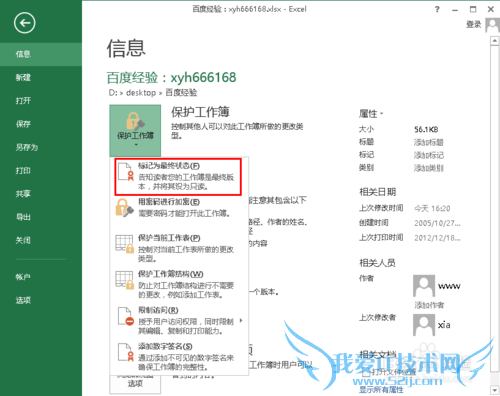
Task: Expand the 属性 dropdown header
Action: tap(371, 114)
